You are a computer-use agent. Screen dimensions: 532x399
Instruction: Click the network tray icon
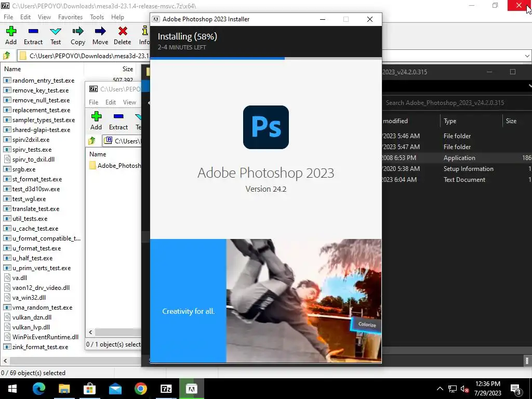453,389
